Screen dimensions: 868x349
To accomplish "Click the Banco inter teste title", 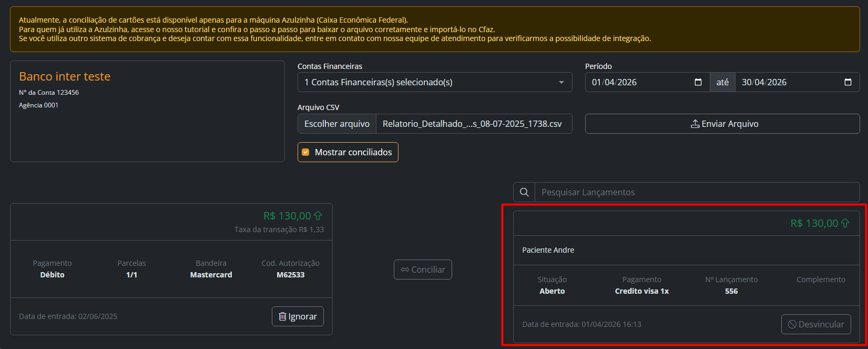I will coord(65,76).
